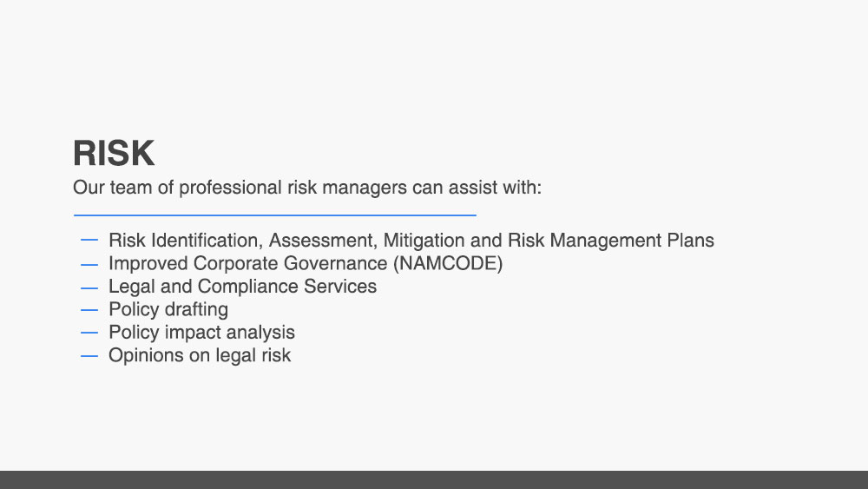The height and width of the screenshot is (489, 868).
Task: Click the words 'Risk Management Plans'
Action: [611, 241]
